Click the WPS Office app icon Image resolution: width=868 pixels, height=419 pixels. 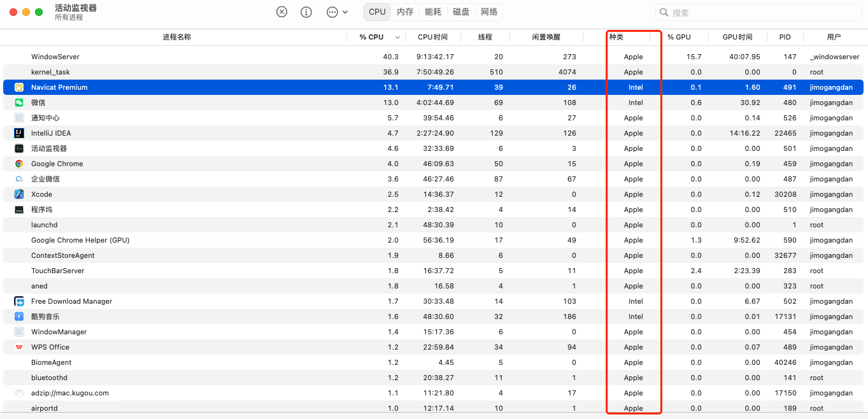tap(19, 347)
